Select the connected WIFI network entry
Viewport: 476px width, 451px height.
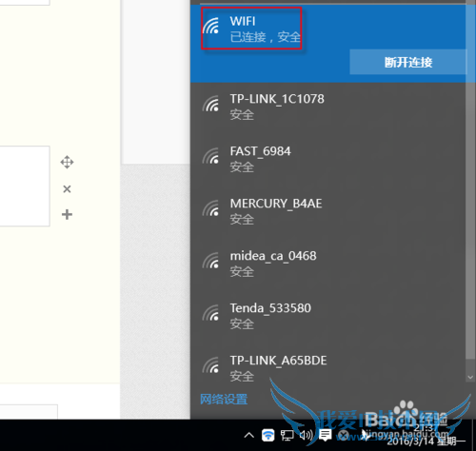click(x=328, y=44)
